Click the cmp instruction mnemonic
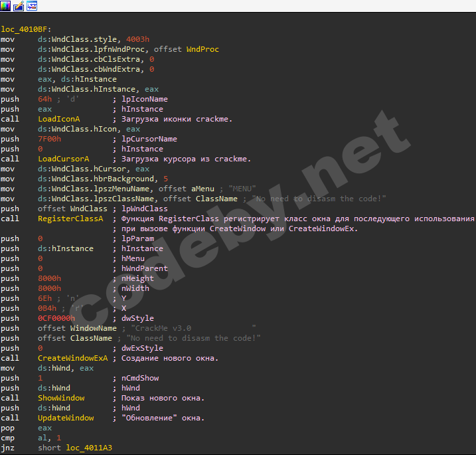 pos(7,438)
